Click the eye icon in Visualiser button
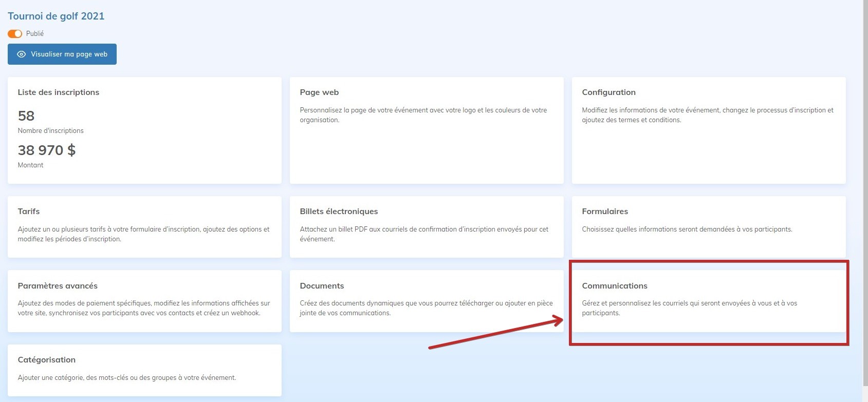Viewport: 868px width, 402px height. pos(22,54)
